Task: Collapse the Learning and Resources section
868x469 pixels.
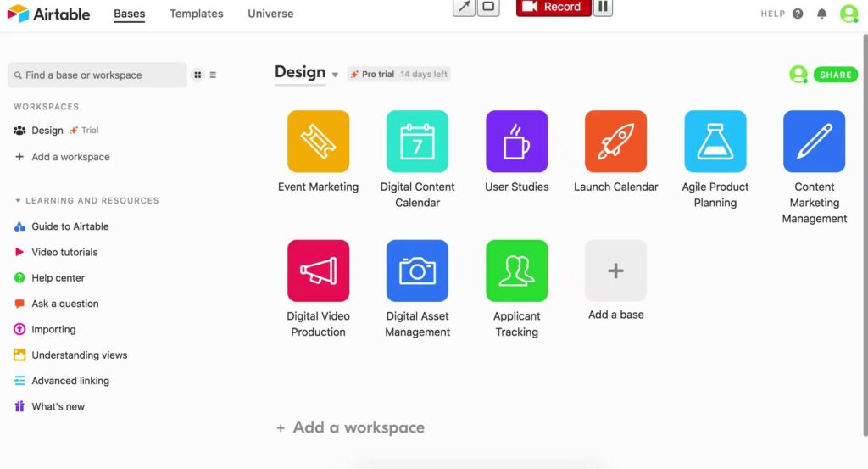Action: (18, 201)
